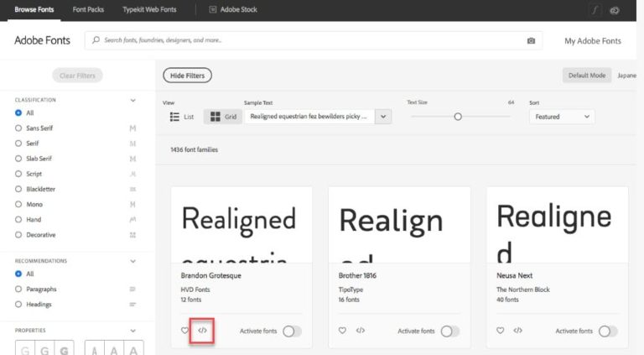Switch to Grid view
The height and width of the screenshot is (355, 644).
pyautogui.click(x=223, y=117)
